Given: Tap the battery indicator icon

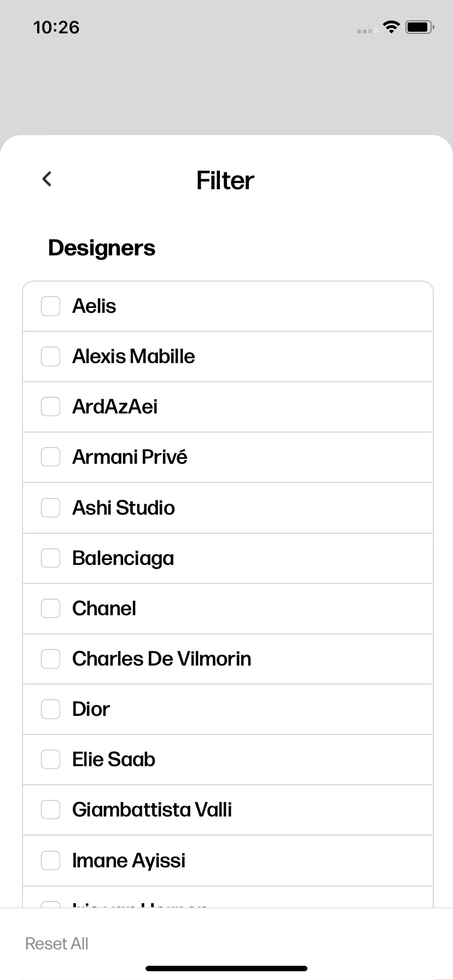Looking at the screenshot, I should 420,27.
